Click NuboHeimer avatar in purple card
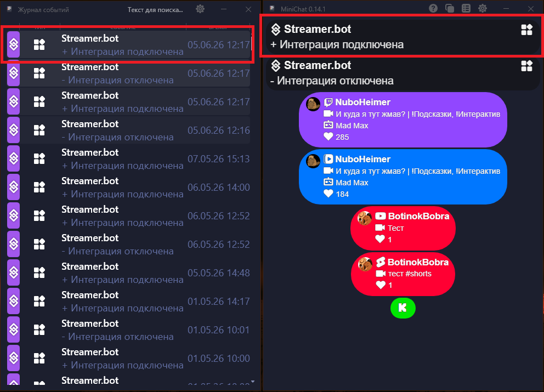This screenshot has height=392, width=544. (x=313, y=104)
